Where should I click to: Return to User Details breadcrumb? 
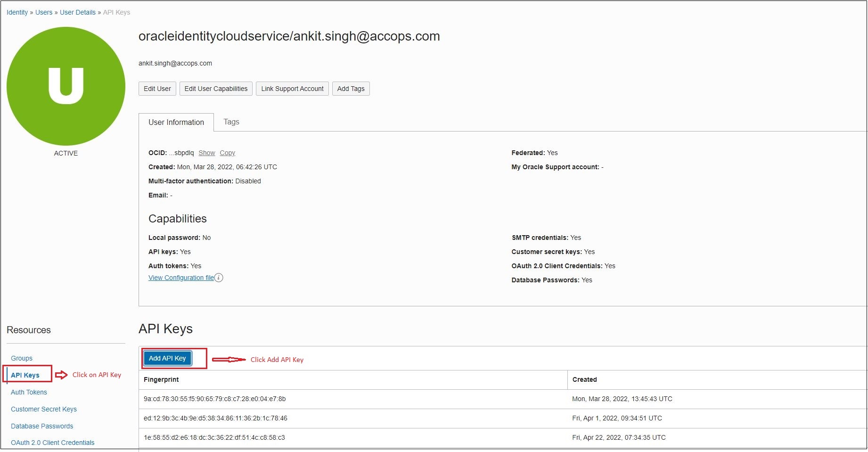click(78, 12)
